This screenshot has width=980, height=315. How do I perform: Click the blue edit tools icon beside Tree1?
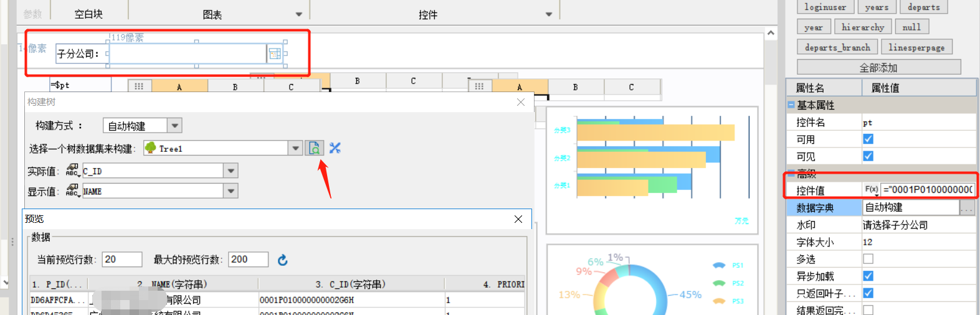335,148
